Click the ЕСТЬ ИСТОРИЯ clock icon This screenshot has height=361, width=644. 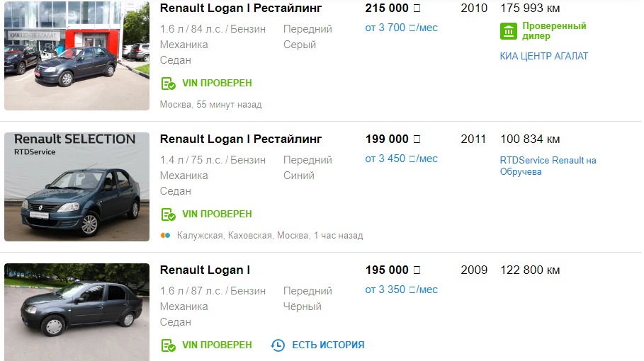coord(278,345)
